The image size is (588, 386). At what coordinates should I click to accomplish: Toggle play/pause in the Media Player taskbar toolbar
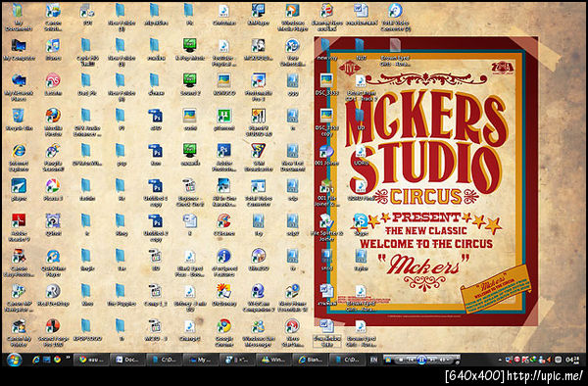click(x=421, y=361)
